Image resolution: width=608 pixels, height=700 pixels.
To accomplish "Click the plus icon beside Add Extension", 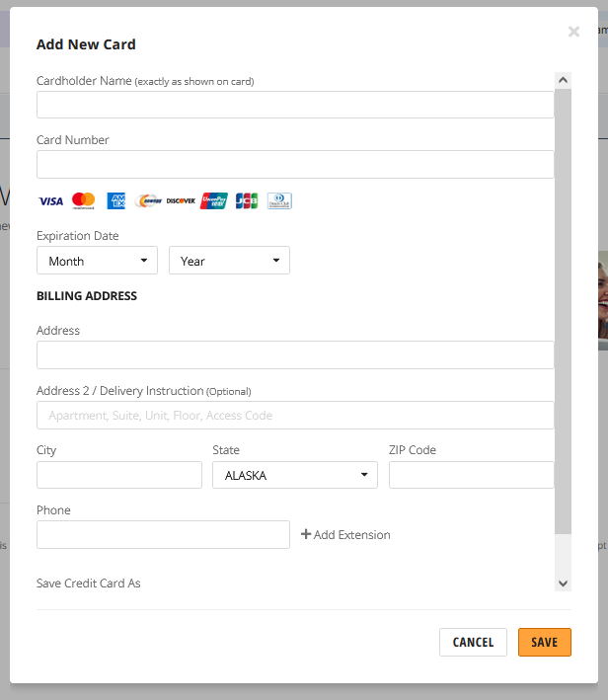I will (306, 534).
